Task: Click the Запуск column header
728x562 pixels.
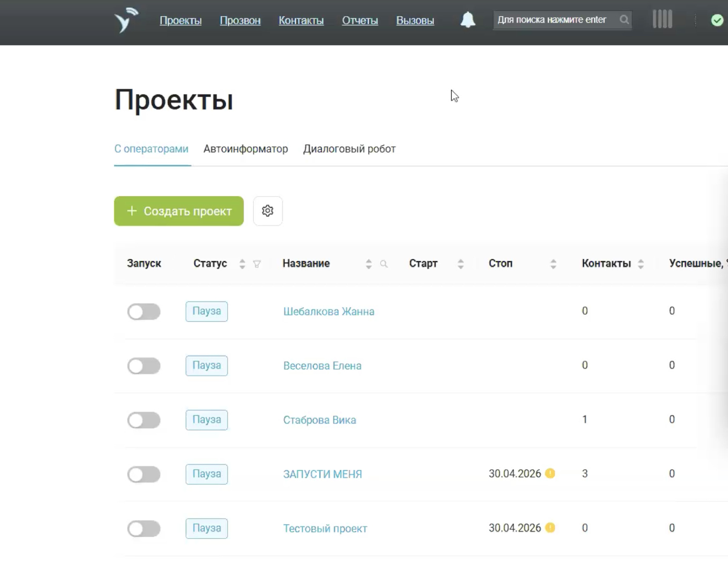Action: point(144,263)
